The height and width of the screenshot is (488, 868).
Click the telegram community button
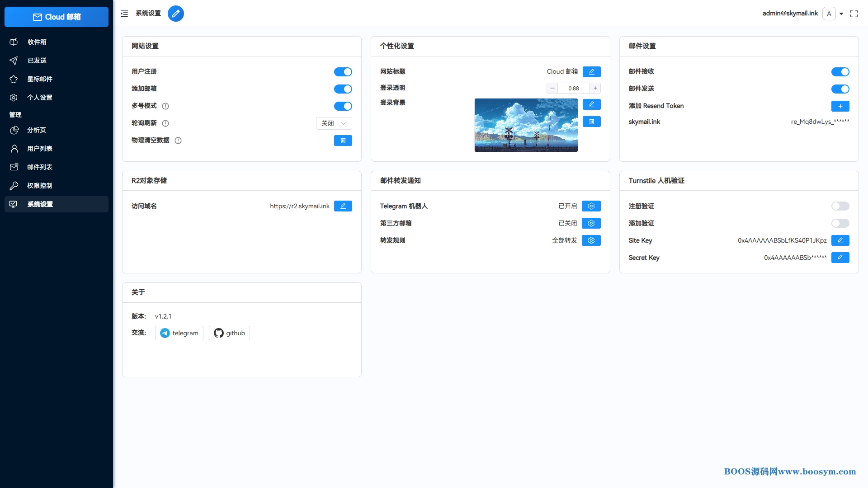(179, 333)
